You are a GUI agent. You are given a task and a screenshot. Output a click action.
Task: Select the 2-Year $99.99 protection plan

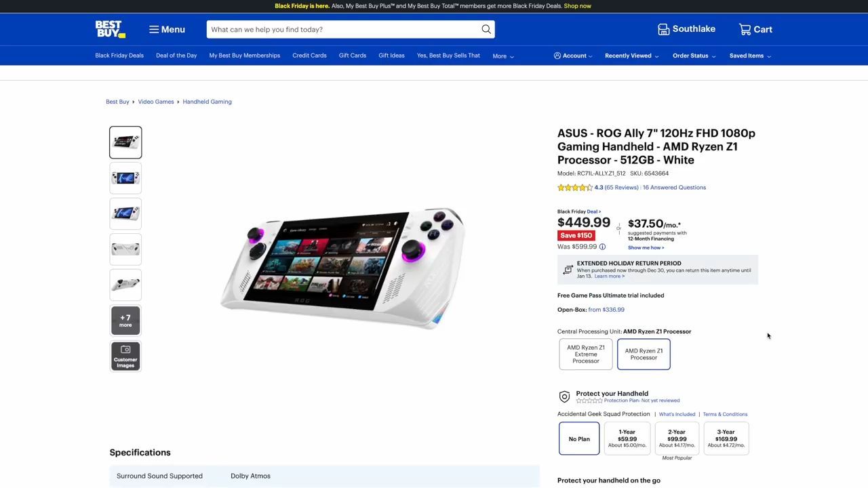677,439
